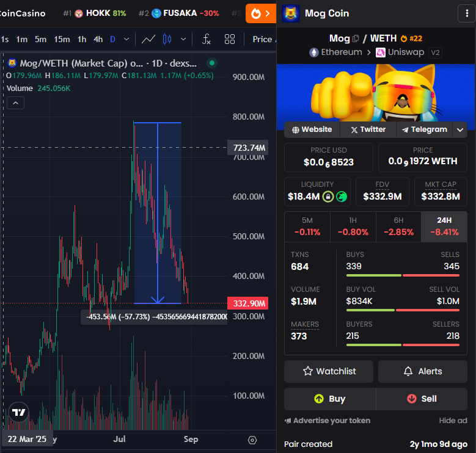The width and height of the screenshot is (476, 453).
Task: Collapse the chart legend with caret button
Action: [15, 103]
